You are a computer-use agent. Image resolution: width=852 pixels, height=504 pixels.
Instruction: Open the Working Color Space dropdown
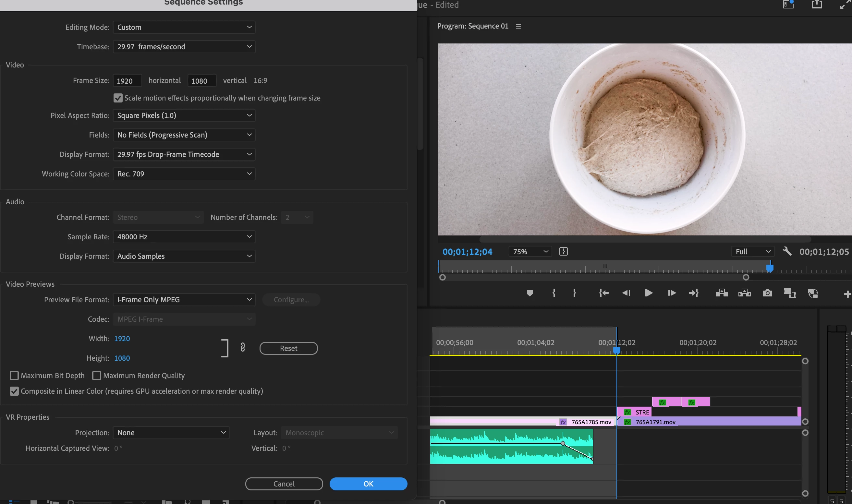184,174
